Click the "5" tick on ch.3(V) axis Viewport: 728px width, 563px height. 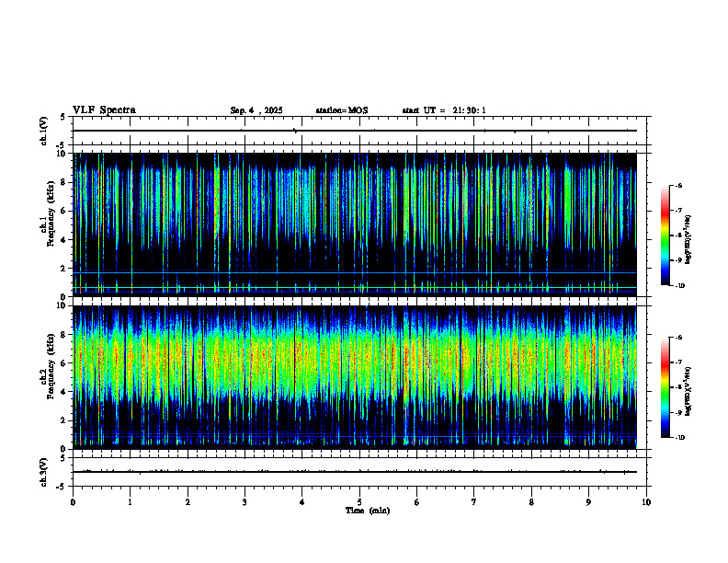(63, 458)
